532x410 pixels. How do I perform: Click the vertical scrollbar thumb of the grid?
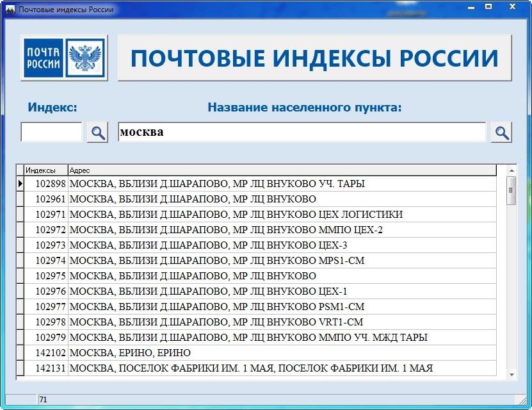pos(512,190)
